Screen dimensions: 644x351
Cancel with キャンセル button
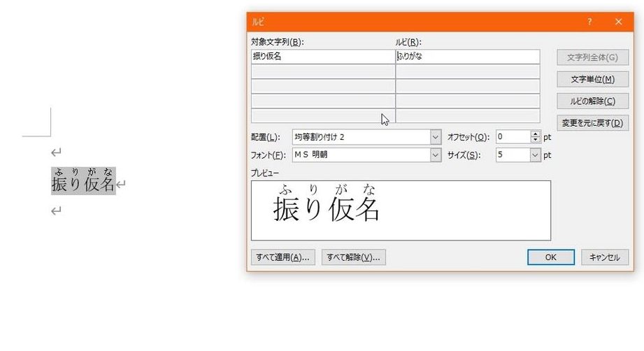pos(605,257)
